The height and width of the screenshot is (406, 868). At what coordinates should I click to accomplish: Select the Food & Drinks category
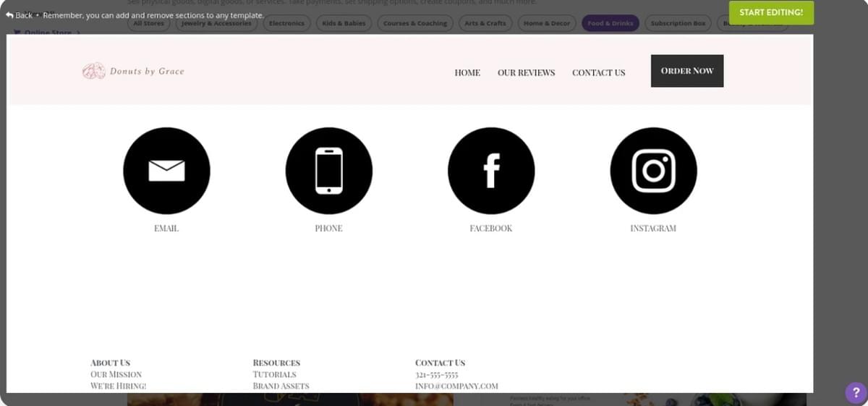(610, 23)
